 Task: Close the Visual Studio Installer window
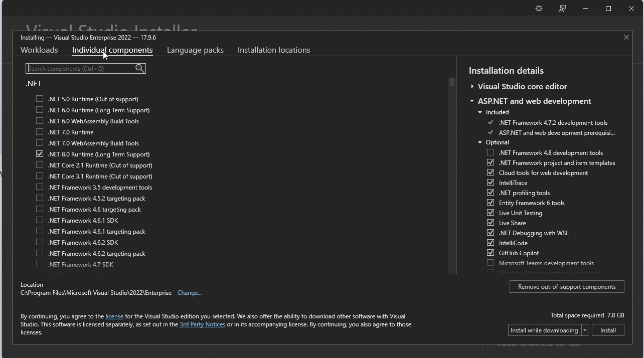(x=631, y=9)
